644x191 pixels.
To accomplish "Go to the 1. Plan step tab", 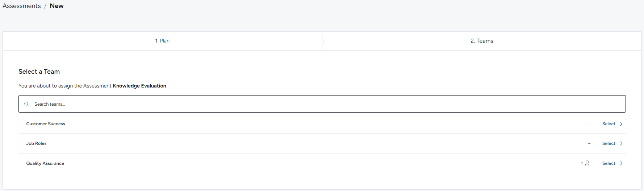I will coord(162,41).
